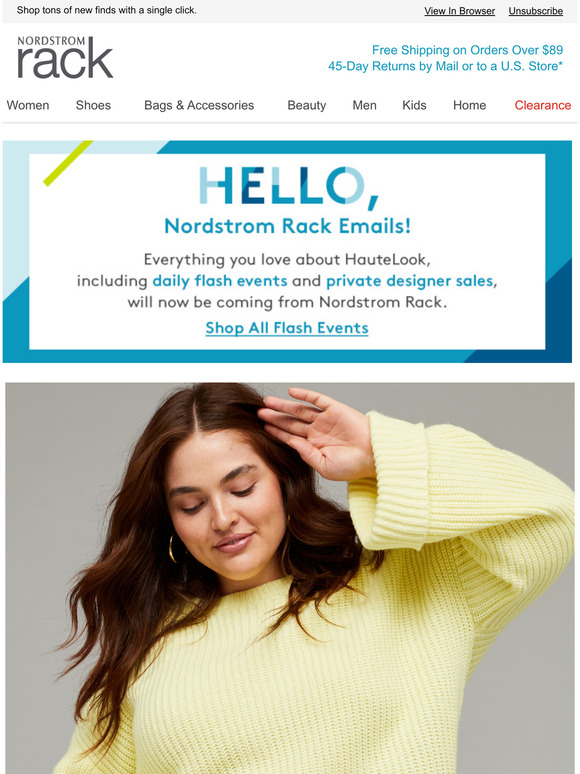Open the Home category
The width and height of the screenshot is (580, 774).
tap(469, 105)
